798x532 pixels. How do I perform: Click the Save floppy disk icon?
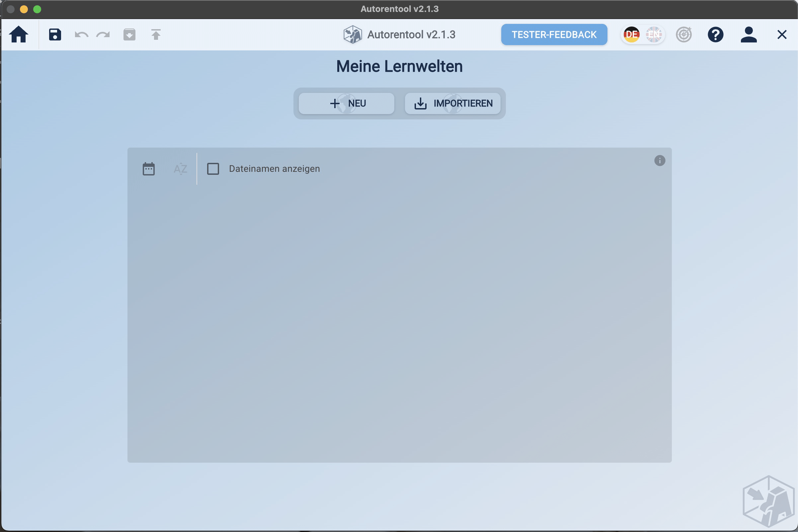pyautogui.click(x=55, y=34)
